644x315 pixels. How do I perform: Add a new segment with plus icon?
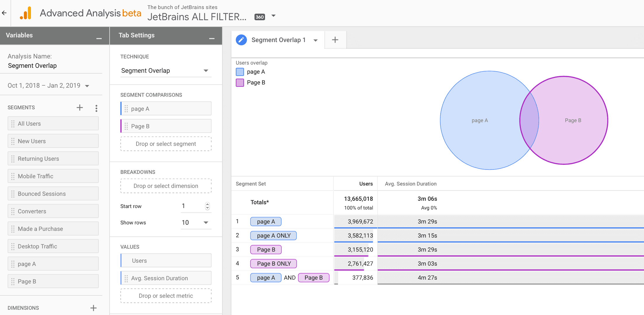[80, 108]
